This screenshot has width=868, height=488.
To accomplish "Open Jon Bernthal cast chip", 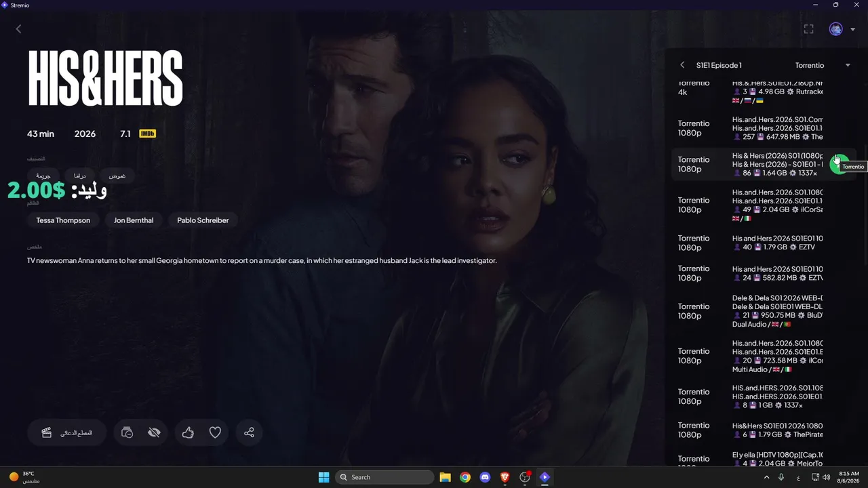I will [134, 220].
